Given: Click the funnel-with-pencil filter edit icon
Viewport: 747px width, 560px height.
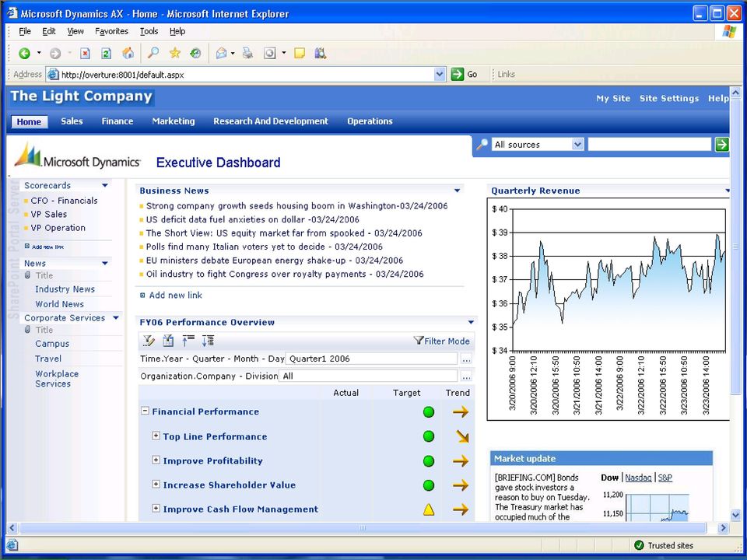Looking at the screenshot, I should (149, 341).
